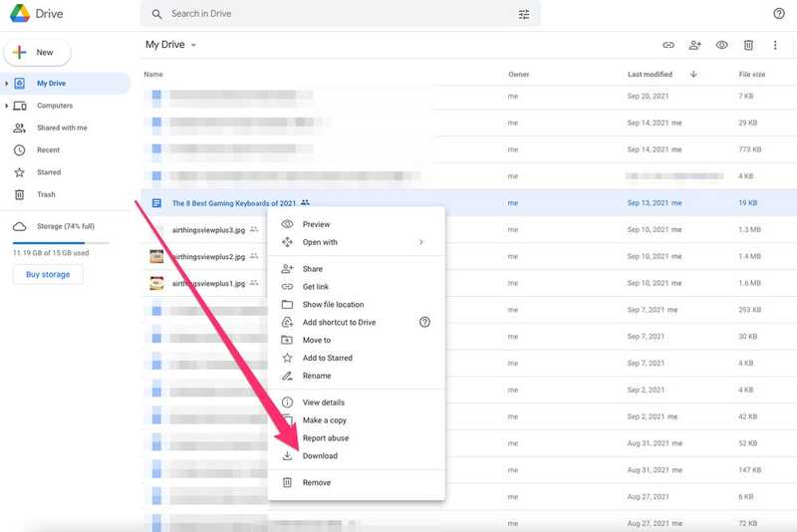Click the search magnifier icon

click(x=157, y=14)
